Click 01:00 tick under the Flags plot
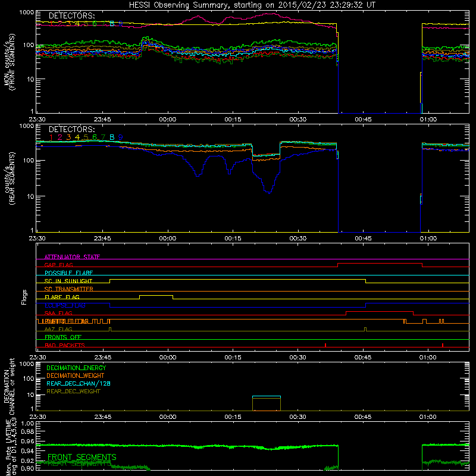The height and width of the screenshot is (476, 476). tap(428, 358)
